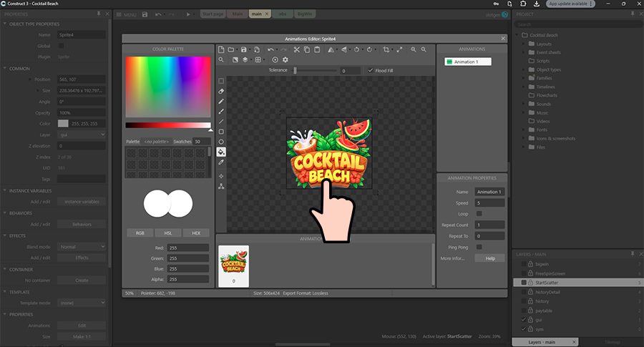Click the red gradient brightness bar
Screen dimensions: 644x347
(168, 125)
